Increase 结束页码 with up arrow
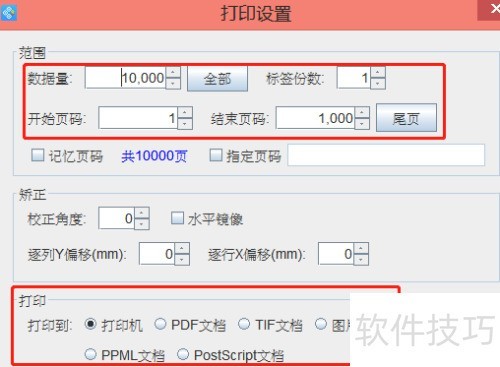This screenshot has width=500, height=367. point(362,113)
